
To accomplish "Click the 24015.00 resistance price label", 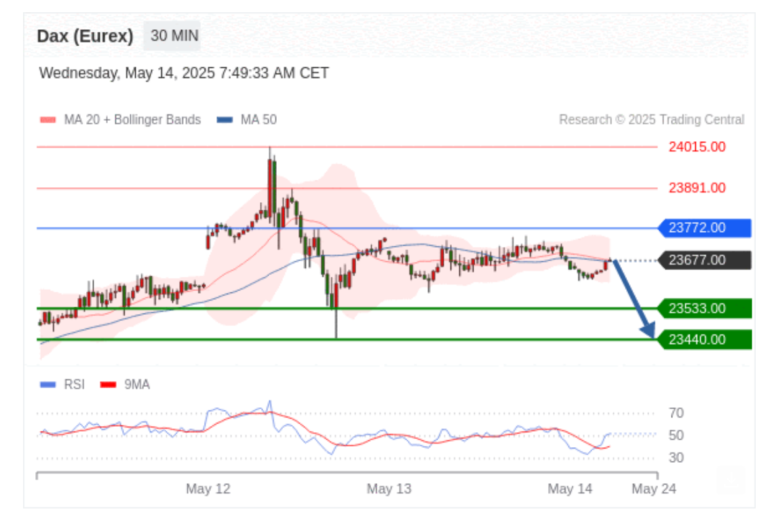I will click(x=697, y=147).
